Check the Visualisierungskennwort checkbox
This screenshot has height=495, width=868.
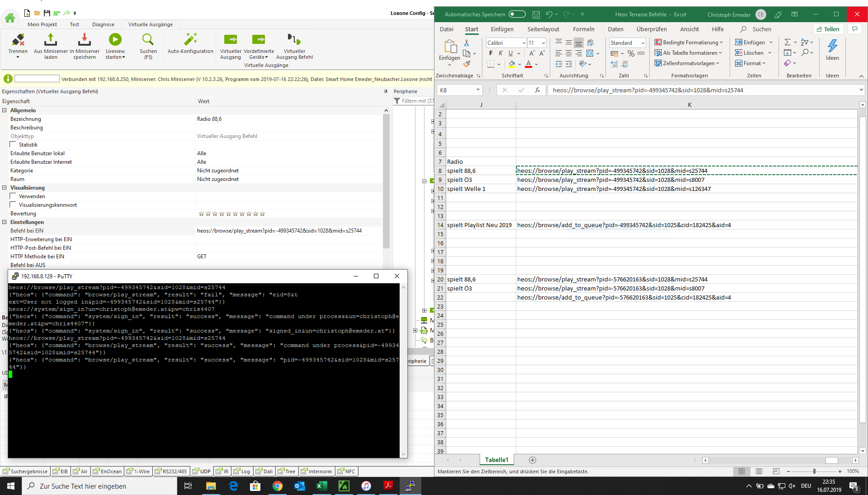(x=13, y=205)
